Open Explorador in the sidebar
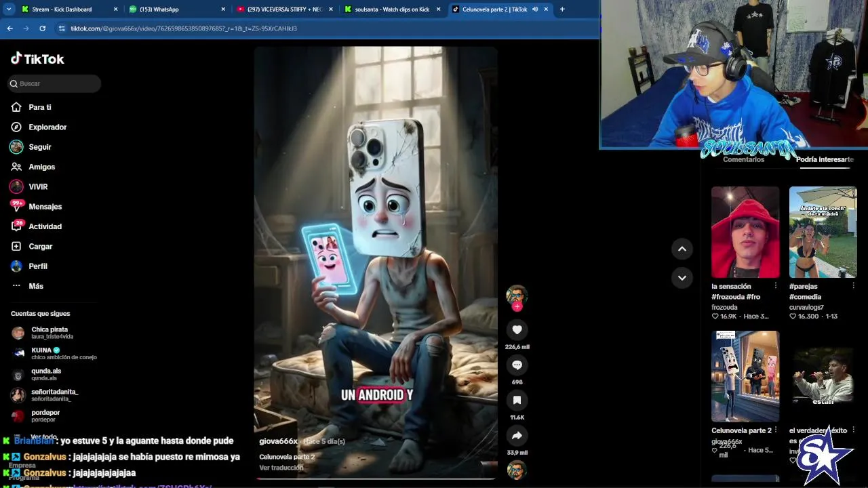The height and width of the screenshot is (488, 868). (x=47, y=127)
